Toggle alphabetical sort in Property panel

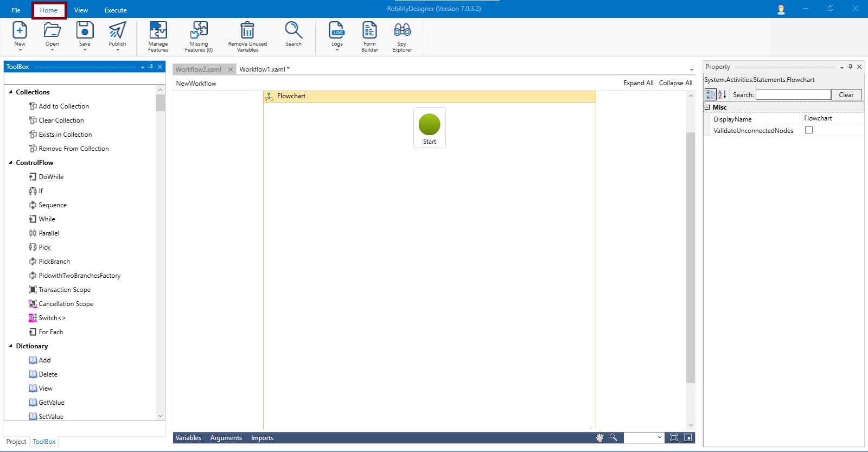pyautogui.click(x=722, y=94)
